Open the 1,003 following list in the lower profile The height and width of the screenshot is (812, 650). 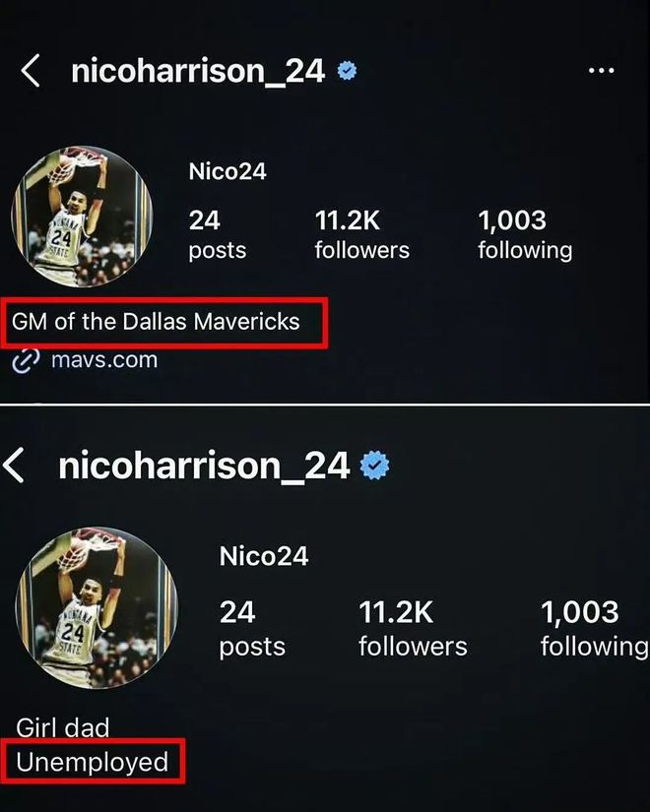[594, 628]
